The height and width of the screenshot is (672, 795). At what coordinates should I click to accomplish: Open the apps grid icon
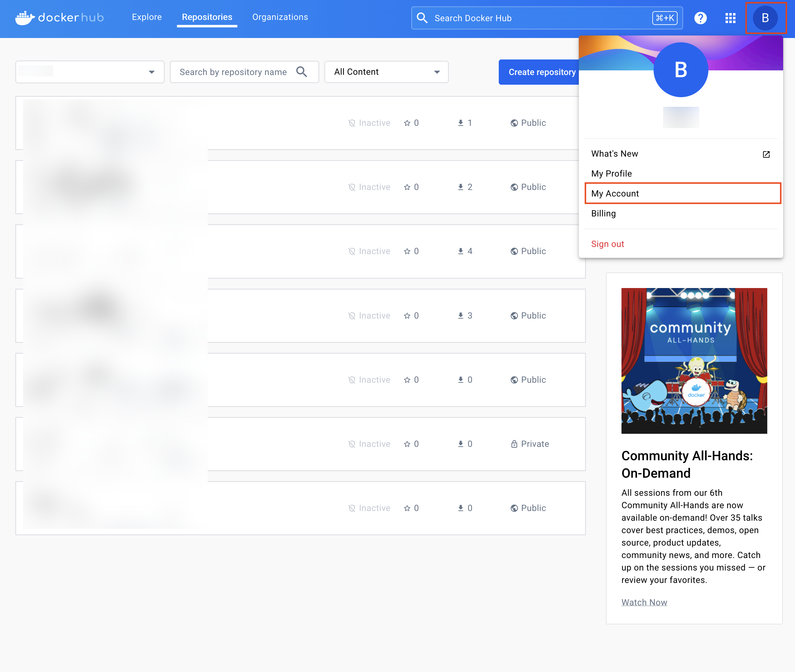[730, 18]
